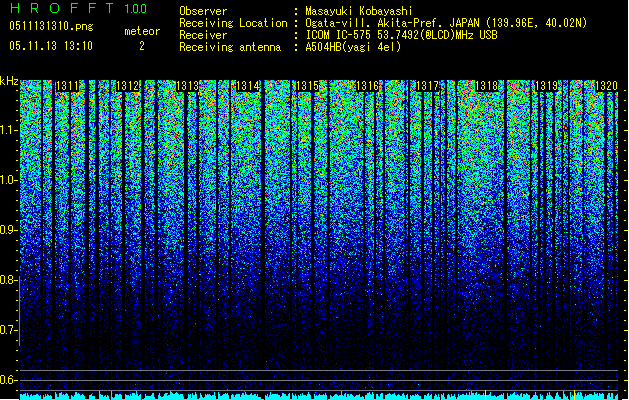Viewport: 629px width, 400px height.
Task: Click the Observer label
Action: pyautogui.click(x=203, y=11)
